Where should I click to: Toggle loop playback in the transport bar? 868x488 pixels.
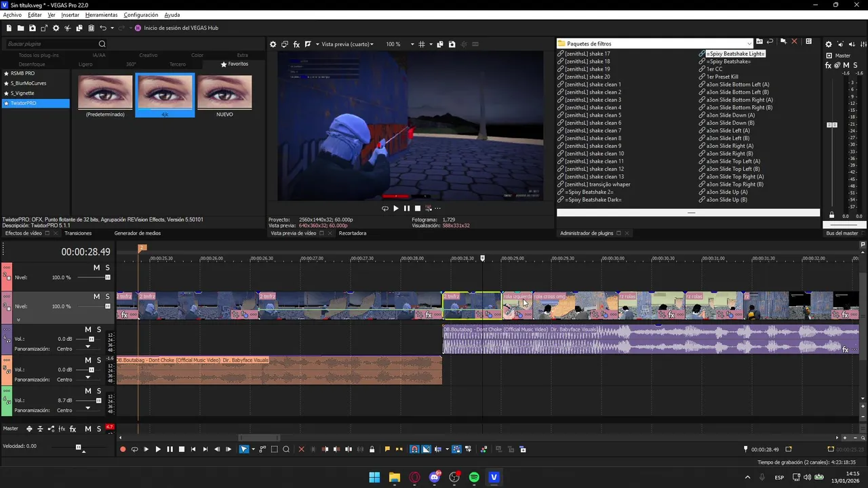pos(134,449)
